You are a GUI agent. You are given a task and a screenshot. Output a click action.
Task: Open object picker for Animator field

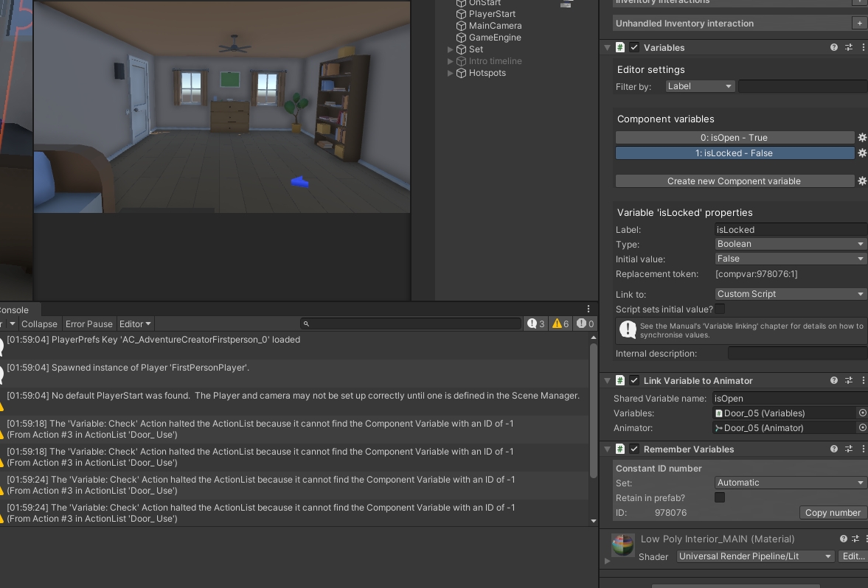pyautogui.click(x=862, y=427)
